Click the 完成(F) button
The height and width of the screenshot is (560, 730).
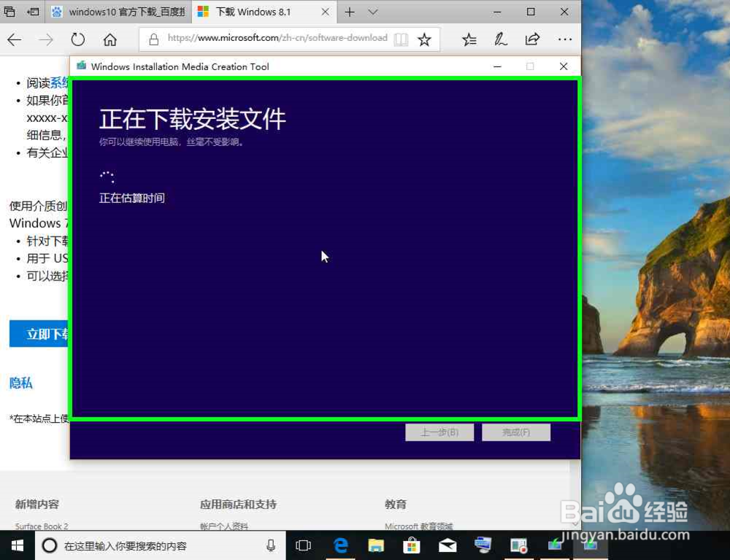pos(516,432)
